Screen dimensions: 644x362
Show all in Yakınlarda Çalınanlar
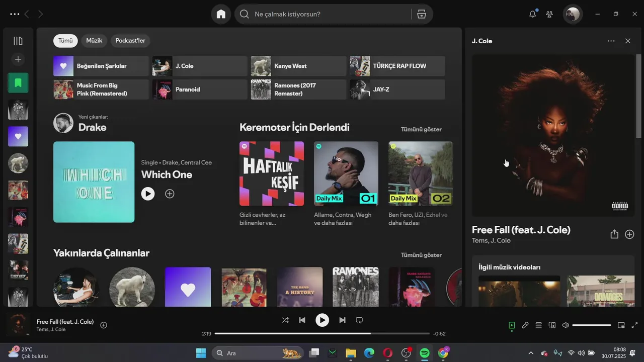(421, 255)
